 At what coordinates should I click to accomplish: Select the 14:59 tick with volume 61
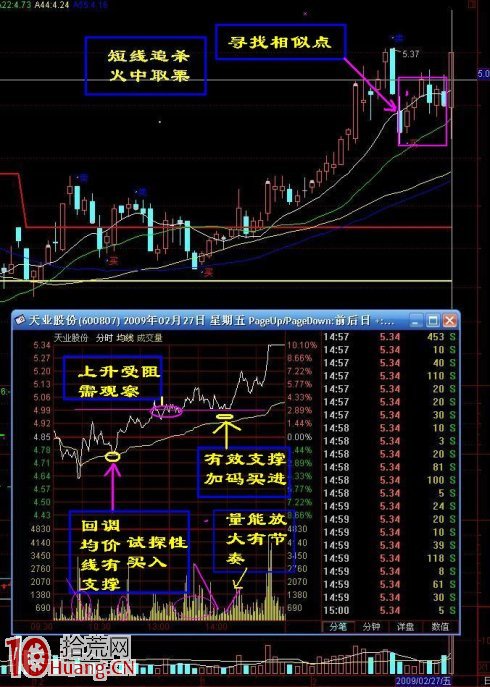click(390, 584)
